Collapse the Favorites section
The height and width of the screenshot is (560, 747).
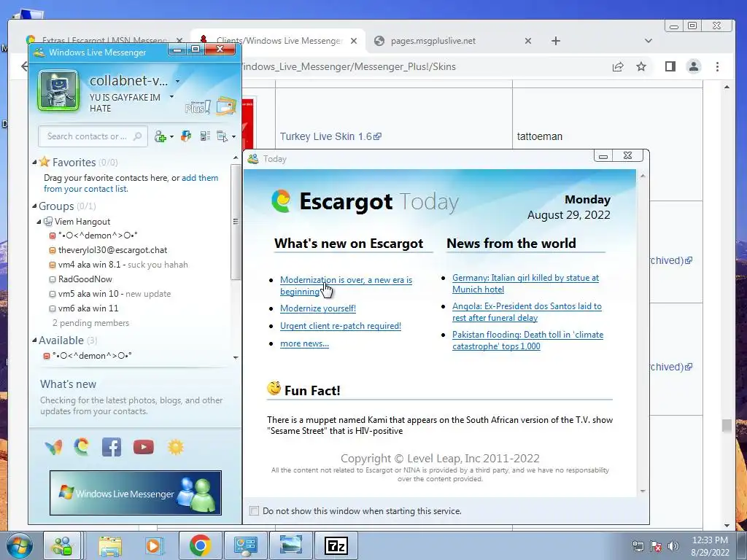coord(34,163)
